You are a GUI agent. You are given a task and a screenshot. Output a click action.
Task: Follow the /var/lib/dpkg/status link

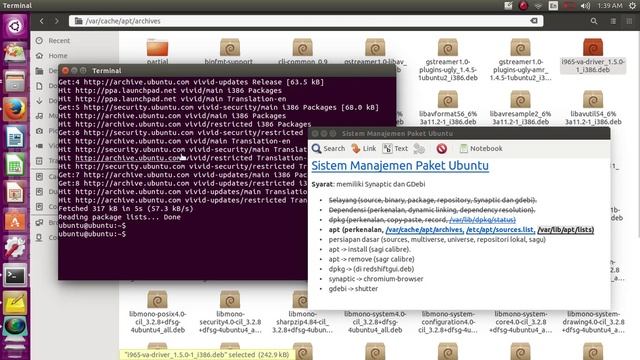point(482,220)
